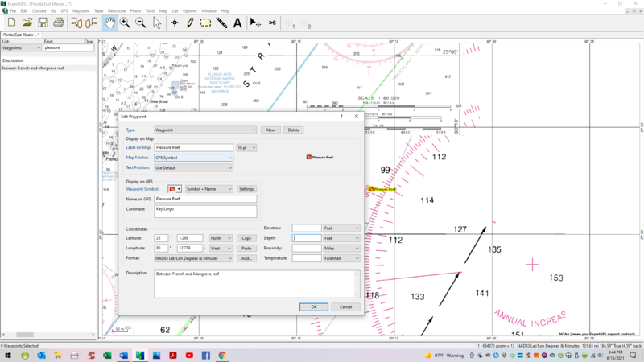Click the OK button
Image resolution: width=644 pixels, height=362 pixels.
313,306
